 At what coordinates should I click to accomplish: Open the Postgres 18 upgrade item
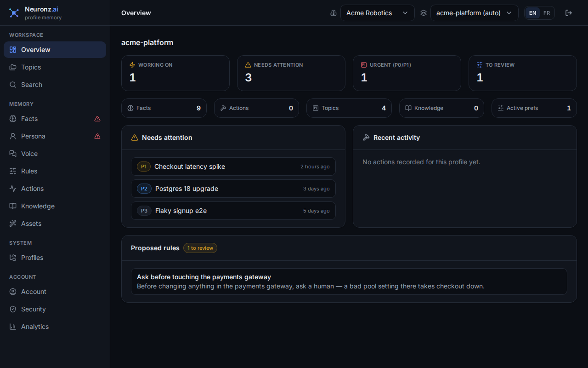(233, 189)
